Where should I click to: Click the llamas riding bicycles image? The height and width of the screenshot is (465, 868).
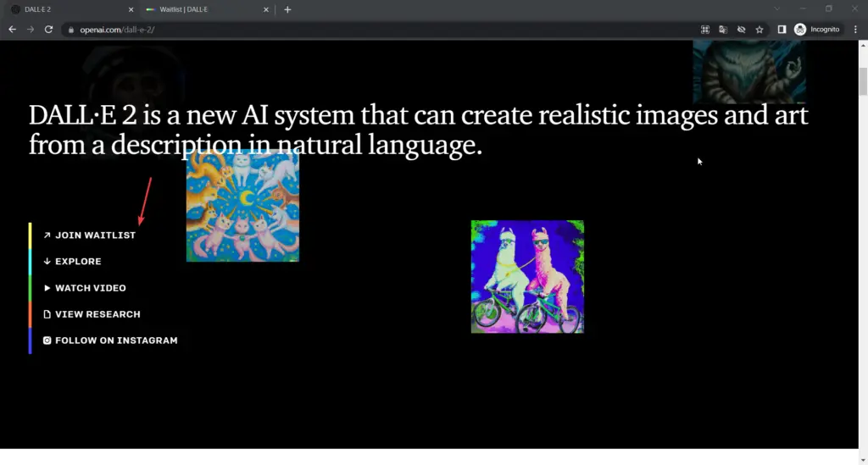(527, 276)
